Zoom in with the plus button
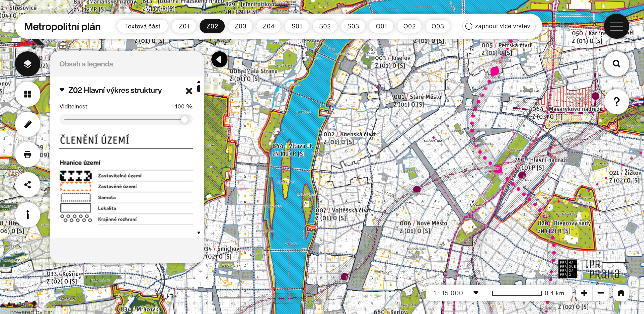 point(584,293)
